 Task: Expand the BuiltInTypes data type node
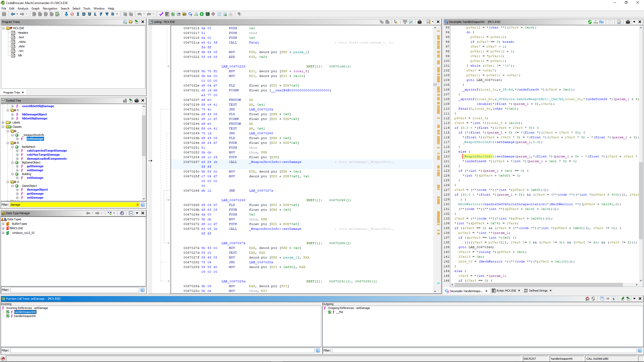3,224
